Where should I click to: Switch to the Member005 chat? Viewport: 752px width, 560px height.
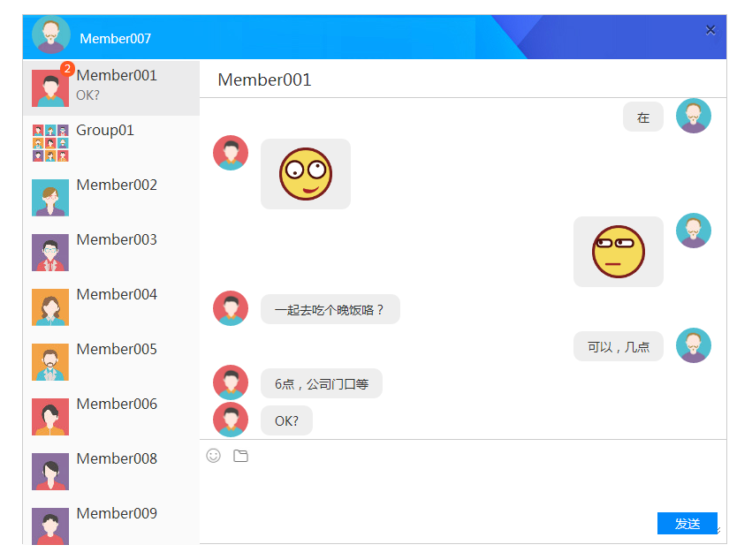[110, 361]
